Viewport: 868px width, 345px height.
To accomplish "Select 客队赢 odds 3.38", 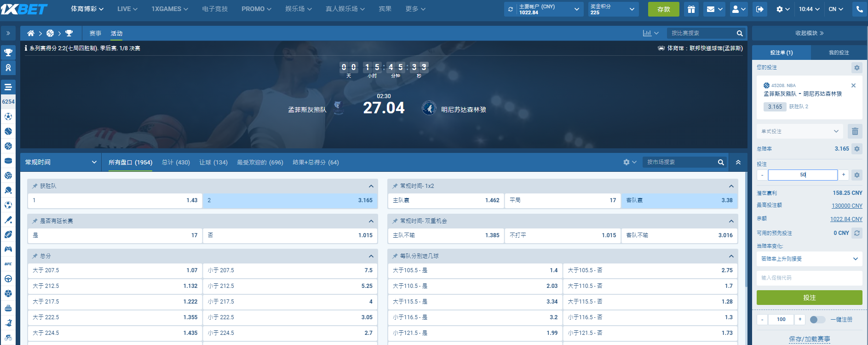I will coord(679,200).
